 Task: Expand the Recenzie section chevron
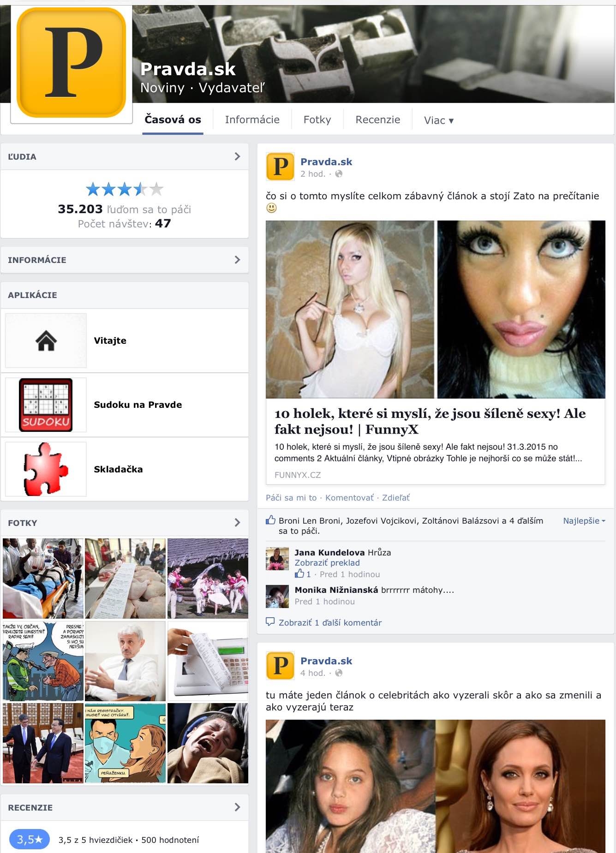coord(237,807)
